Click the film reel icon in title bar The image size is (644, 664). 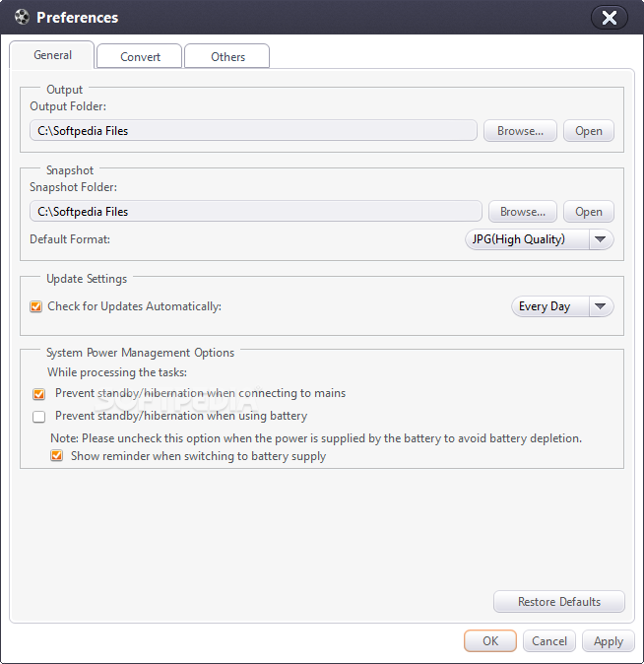(22, 18)
